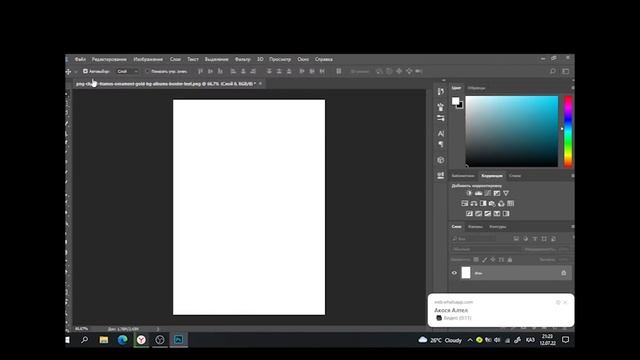This screenshot has width=640, height=360.
Task: Switch to the Каналы tab
Action: pos(475,227)
